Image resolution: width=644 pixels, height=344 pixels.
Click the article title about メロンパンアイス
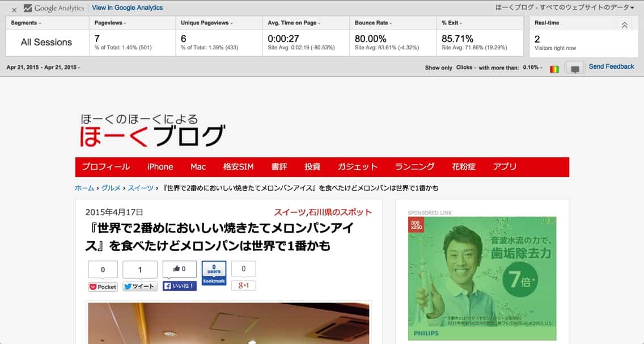220,237
